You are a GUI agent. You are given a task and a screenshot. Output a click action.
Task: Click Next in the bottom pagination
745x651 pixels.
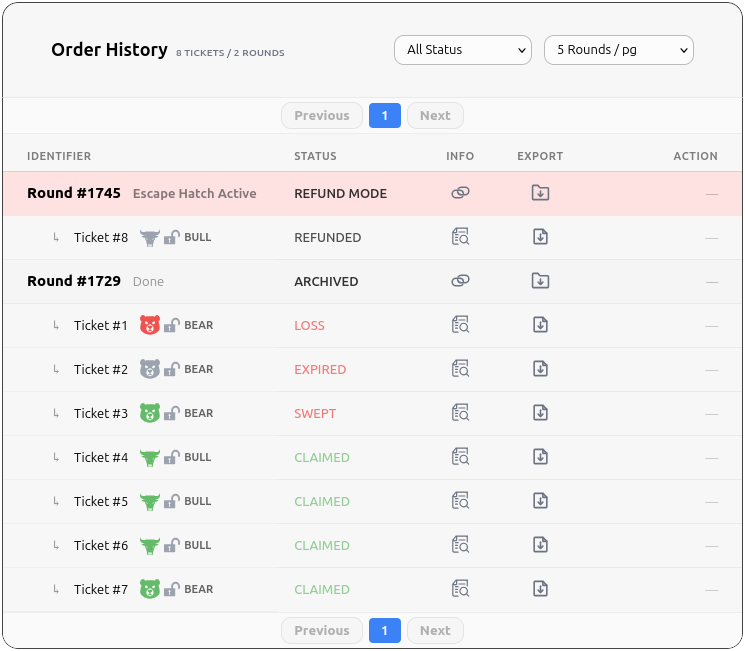pyautogui.click(x=435, y=631)
